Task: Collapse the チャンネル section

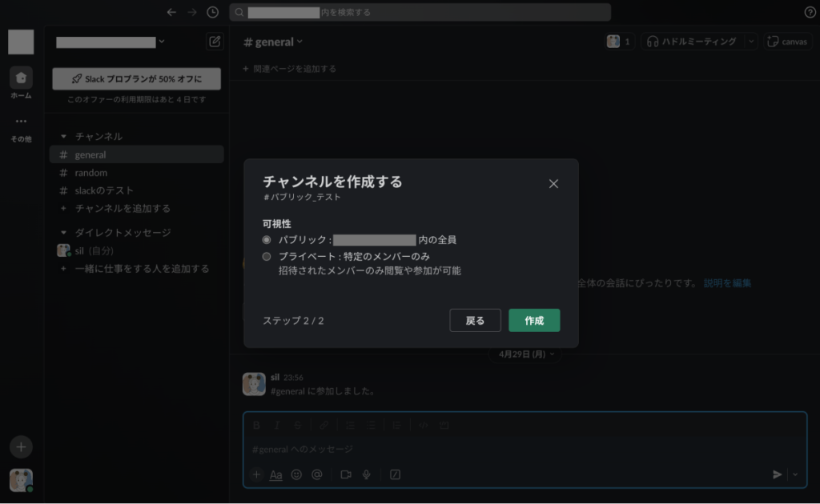Action: (x=64, y=137)
